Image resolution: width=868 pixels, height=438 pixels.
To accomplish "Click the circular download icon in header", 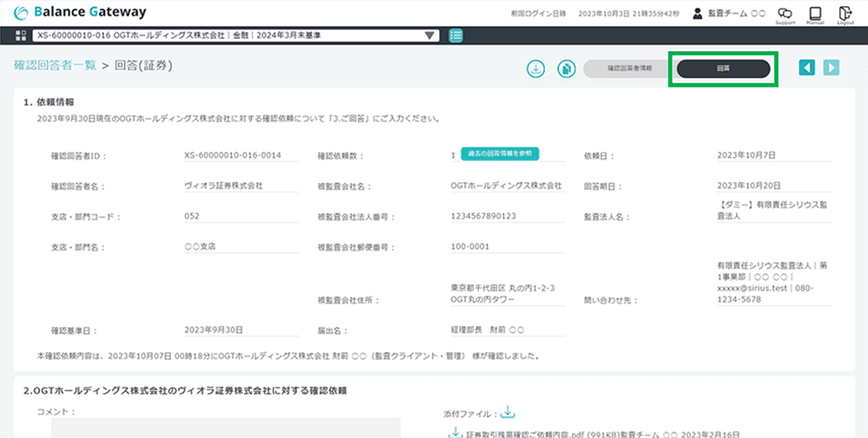I will pyautogui.click(x=536, y=69).
